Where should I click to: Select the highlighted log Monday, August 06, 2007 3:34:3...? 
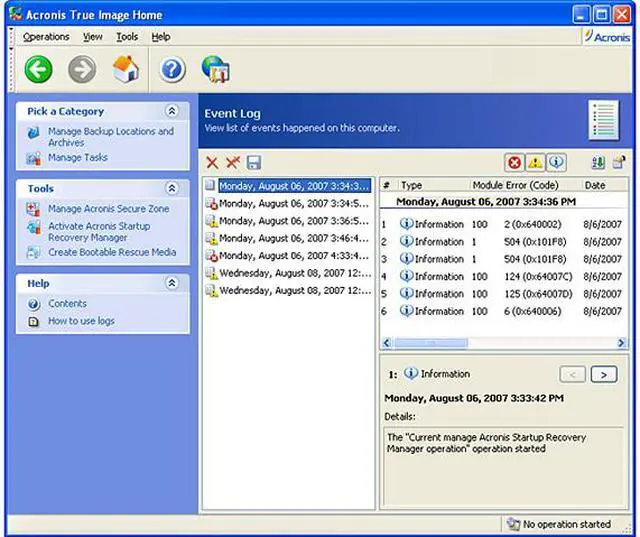pos(288,186)
